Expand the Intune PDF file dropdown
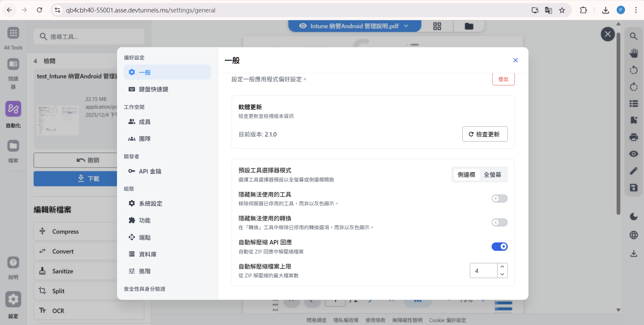The width and height of the screenshot is (644, 325). click(x=406, y=26)
